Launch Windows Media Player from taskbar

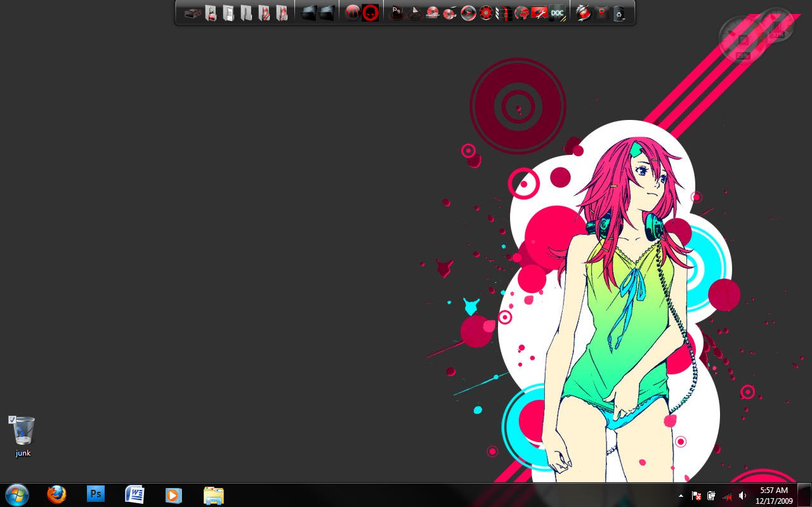click(x=174, y=495)
